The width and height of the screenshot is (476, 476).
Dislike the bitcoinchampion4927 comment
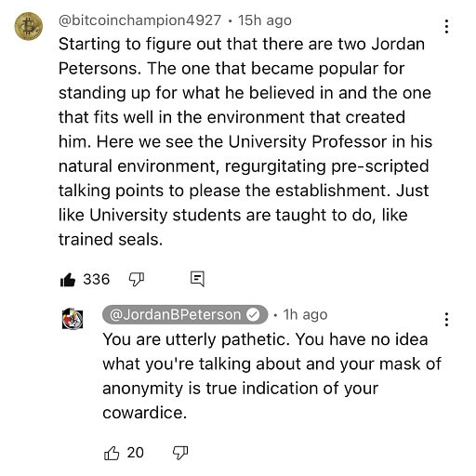[137, 280]
